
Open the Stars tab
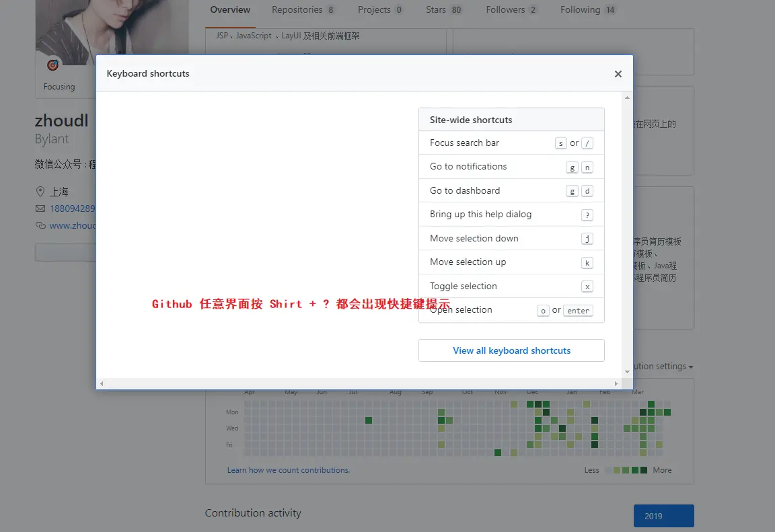point(444,10)
